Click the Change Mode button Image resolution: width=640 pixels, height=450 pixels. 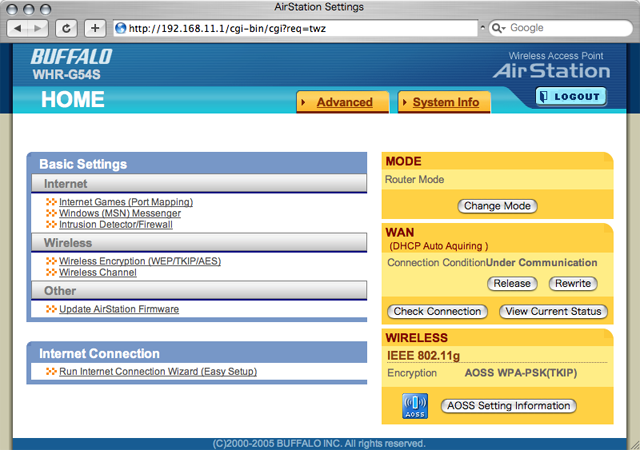497,206
